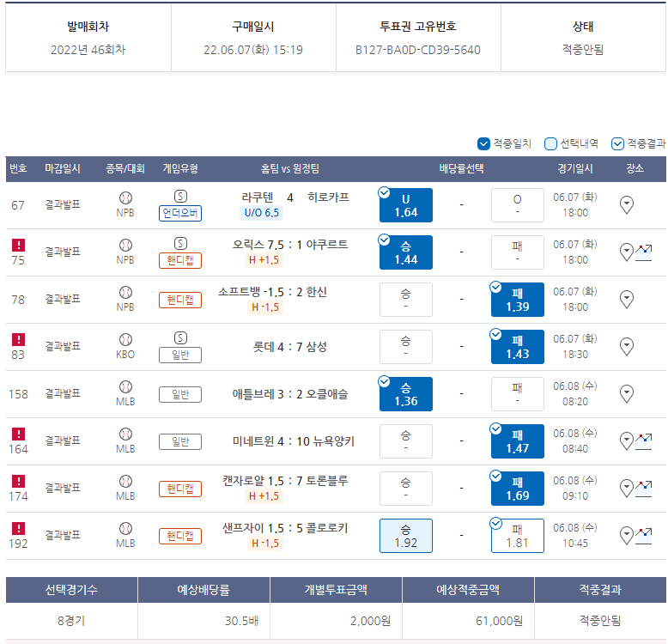This screenshot has height=644, width=668.
Task: Click KBO baseball icon for match 83
Action: [125, 340]
